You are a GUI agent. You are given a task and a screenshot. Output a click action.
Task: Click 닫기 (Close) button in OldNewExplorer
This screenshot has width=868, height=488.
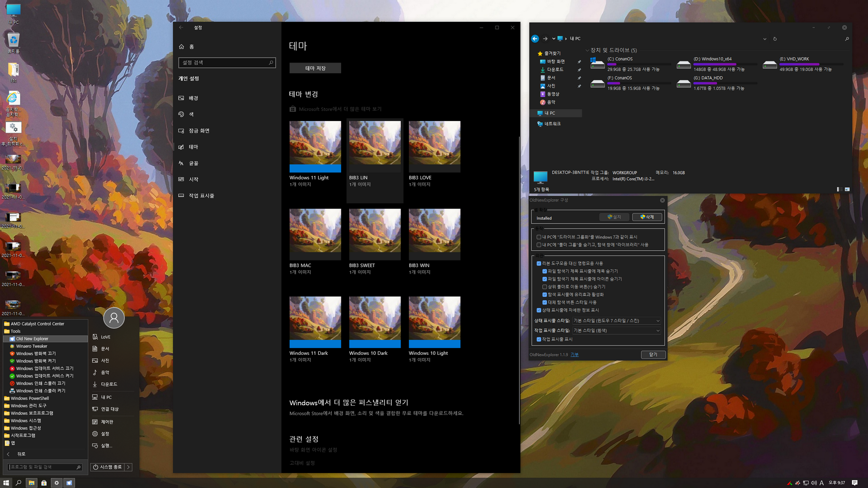(x=653, y=355)
